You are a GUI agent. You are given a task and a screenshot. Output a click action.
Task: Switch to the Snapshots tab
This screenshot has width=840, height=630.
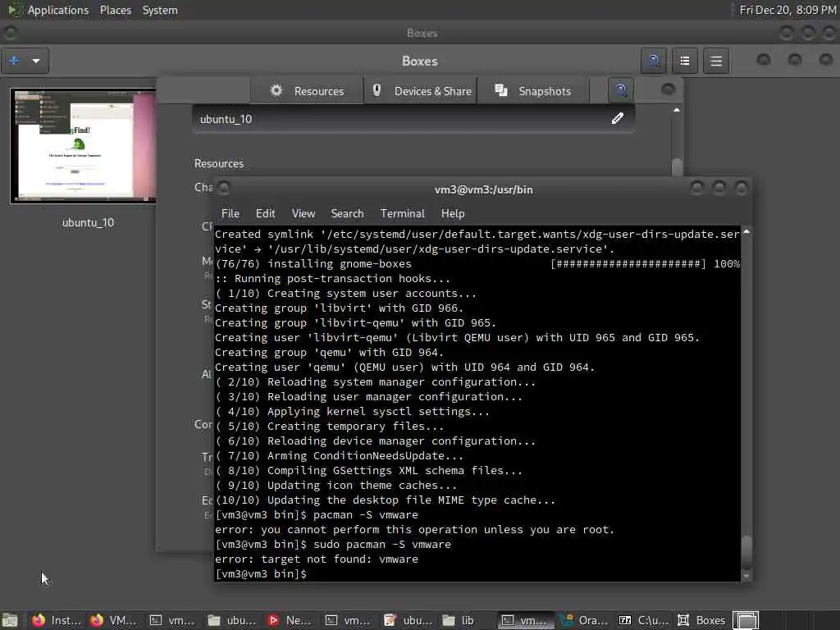tap(533, 91)
